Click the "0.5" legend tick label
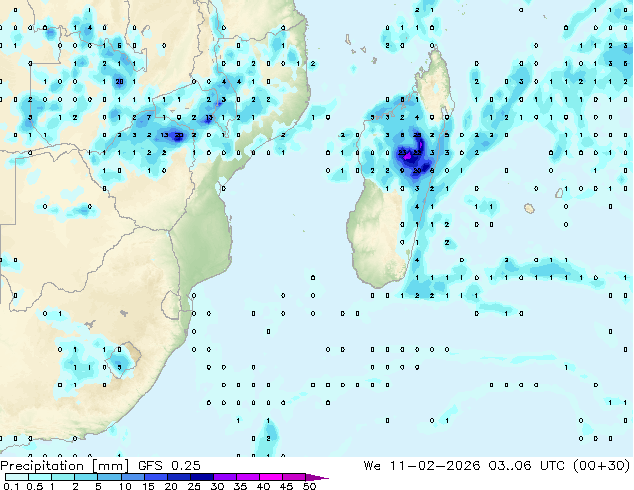 (x=35, y=486)
